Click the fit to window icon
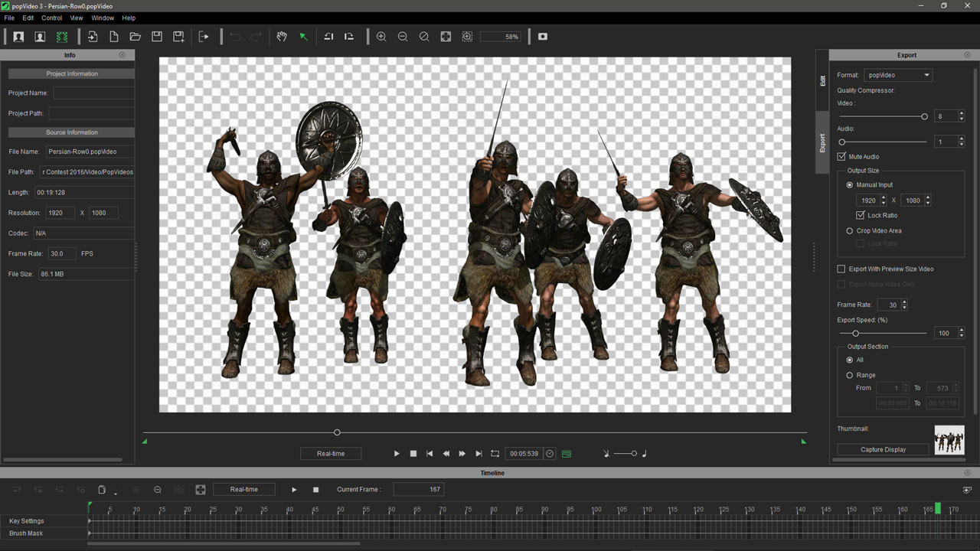Screen dimensions: 980x551 coord(446,37)
